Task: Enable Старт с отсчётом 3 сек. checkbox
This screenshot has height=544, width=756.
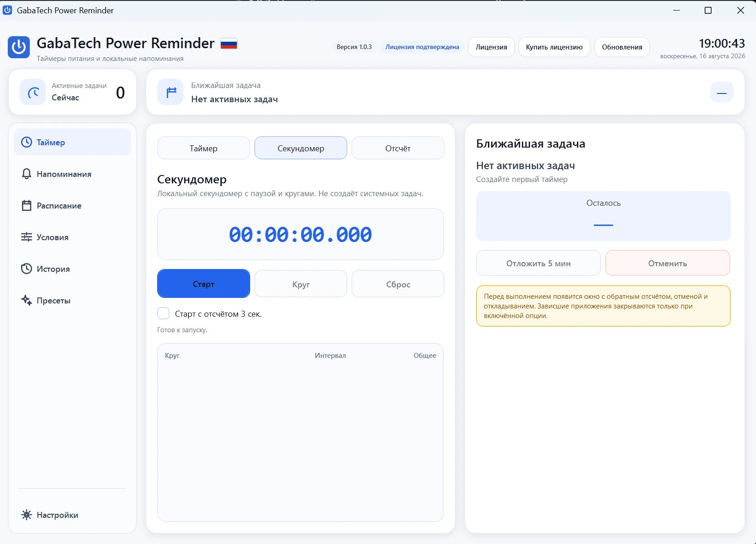Action: [x=164, y=313]
